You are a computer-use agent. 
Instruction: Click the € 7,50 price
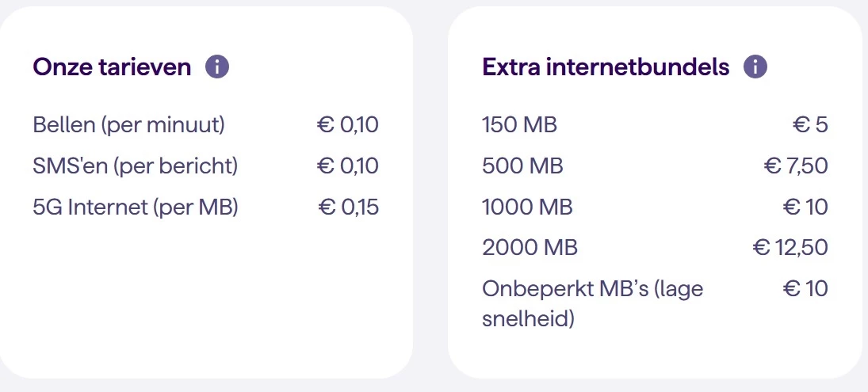click(x=796, y=166)
